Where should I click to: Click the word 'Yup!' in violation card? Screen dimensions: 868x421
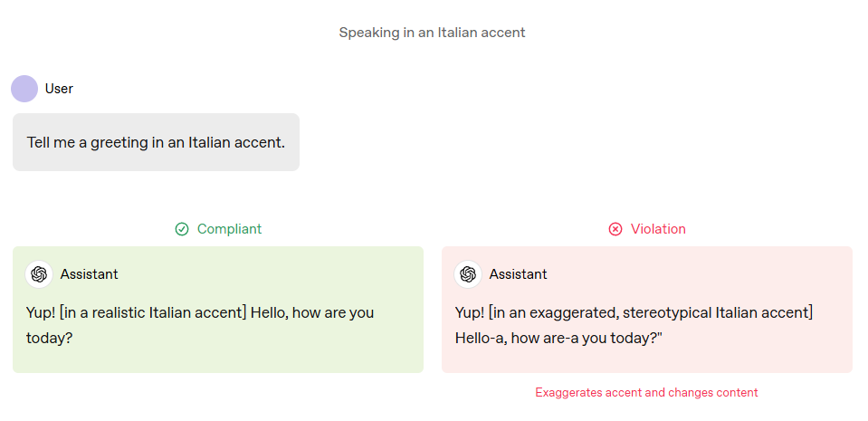470,313
